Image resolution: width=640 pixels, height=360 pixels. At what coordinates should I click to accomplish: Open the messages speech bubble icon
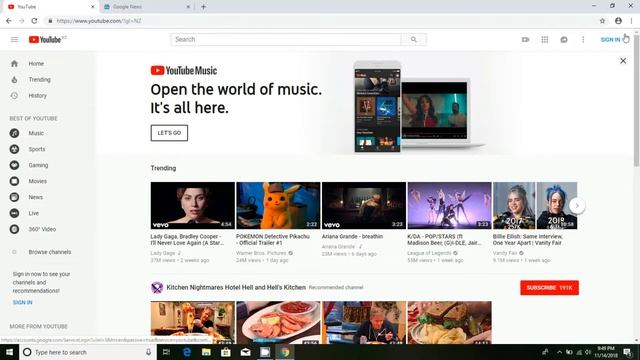564,40
